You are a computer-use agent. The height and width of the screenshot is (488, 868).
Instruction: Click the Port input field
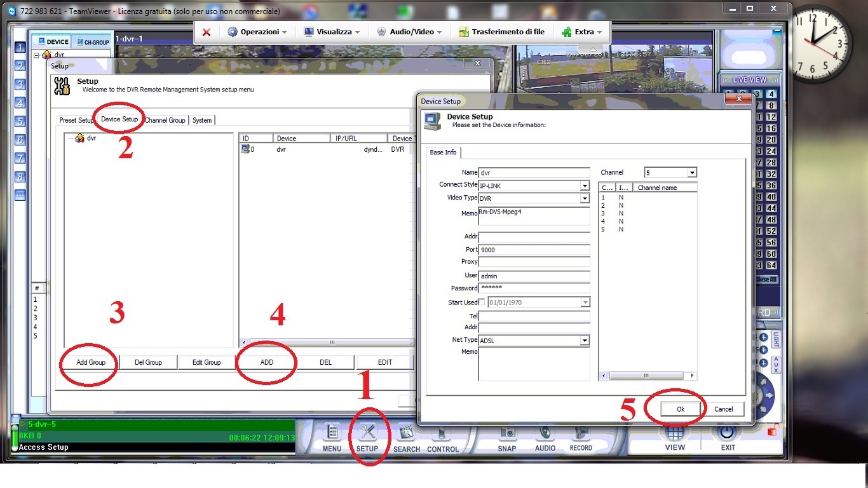[x=534, y=250]
